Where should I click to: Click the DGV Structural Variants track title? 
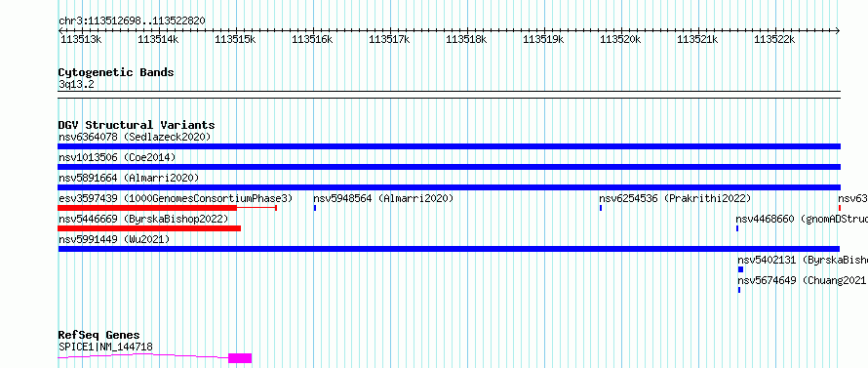pos(137,125)
